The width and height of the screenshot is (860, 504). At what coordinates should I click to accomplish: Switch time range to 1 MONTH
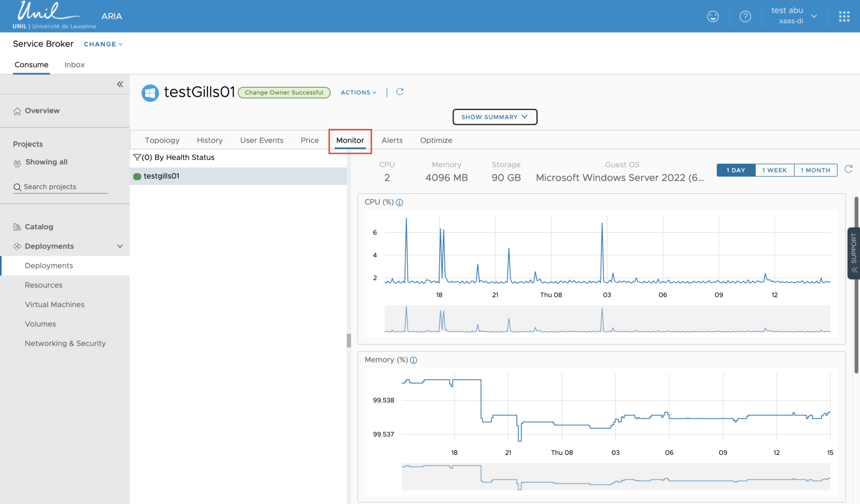(x=815, y=170)
